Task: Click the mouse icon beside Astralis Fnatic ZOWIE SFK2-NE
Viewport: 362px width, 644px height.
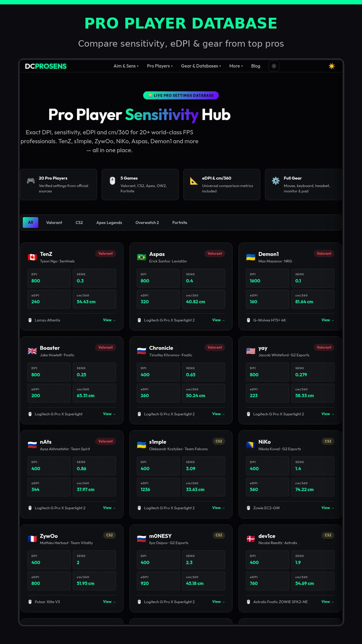Action: point(248,602)
